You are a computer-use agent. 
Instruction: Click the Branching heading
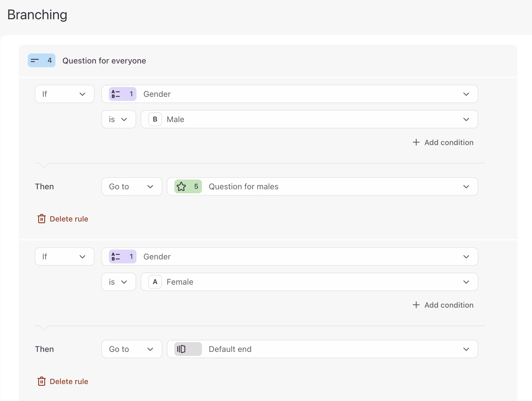click(37, 15)
